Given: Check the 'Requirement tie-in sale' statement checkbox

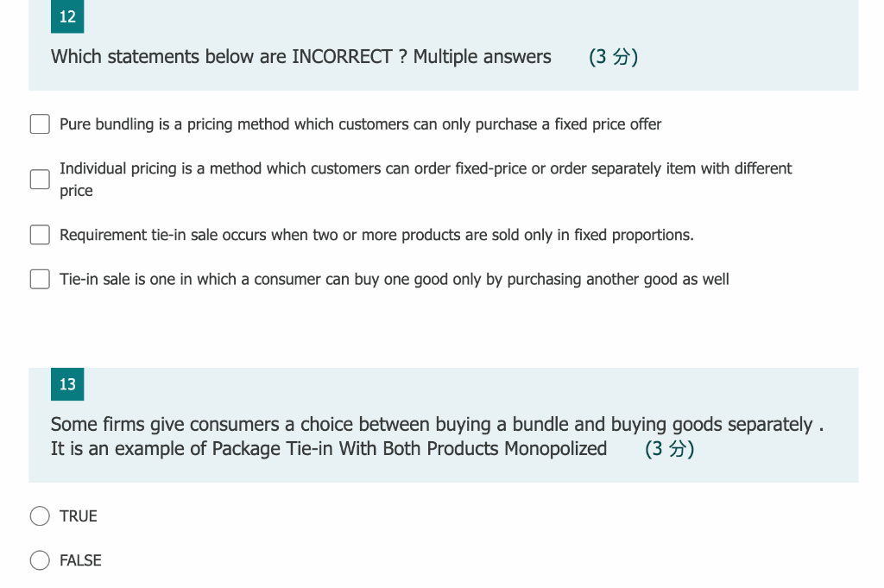Looking at the screenshot, I should point(40,234).
